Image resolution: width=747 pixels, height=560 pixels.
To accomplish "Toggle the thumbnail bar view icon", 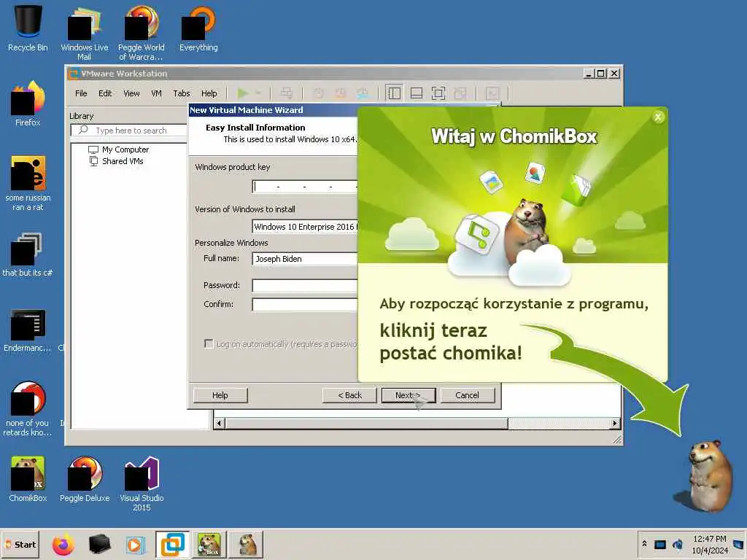I will (x=417, y=93).
